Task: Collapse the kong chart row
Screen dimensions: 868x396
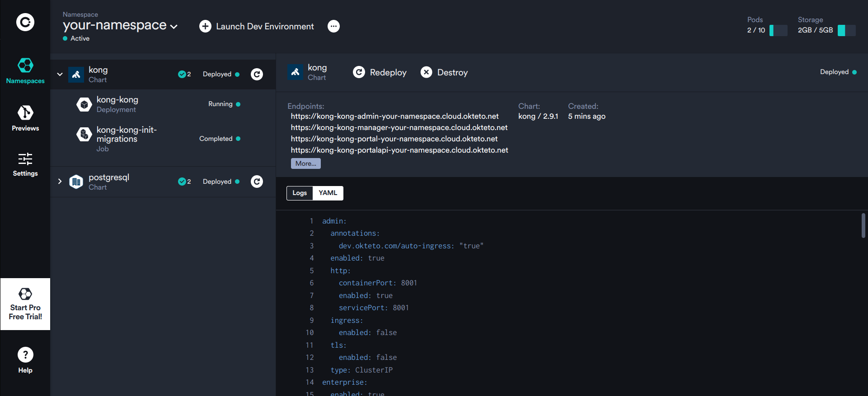Action: (x=60, y=74)
